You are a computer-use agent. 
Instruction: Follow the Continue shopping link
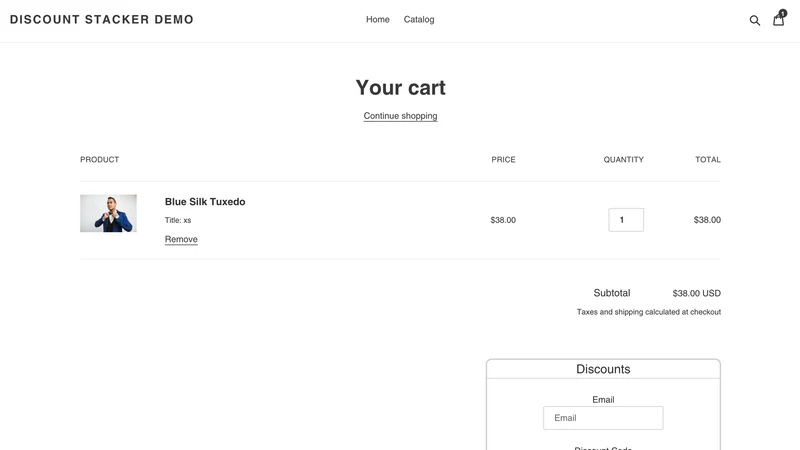[401, 116]
